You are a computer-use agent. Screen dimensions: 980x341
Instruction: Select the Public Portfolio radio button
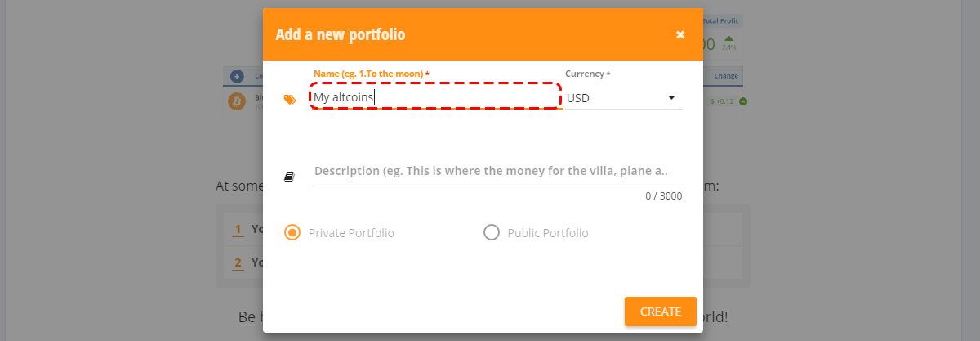click(x=492, y=233)
